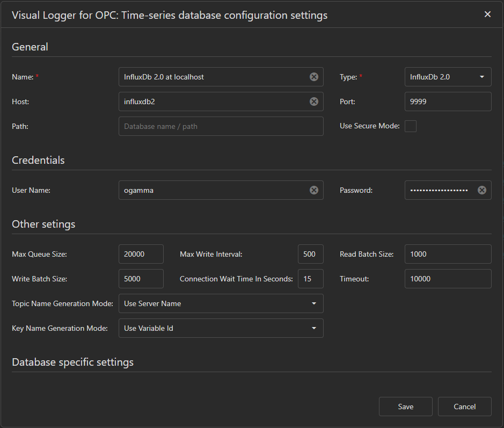
Task: Click the General section heading
Action: pyautogui.click(x=30, y=47)
